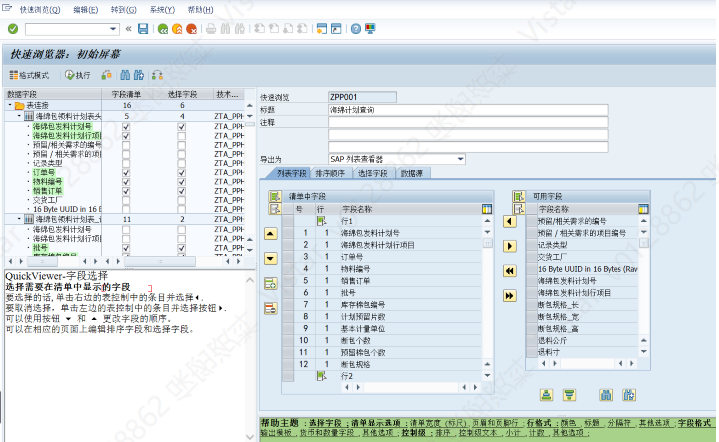This screenshot has height=442, width=719.
Task: Click the select-all icon next to 清单中字段
Action: pyautogui.click(x=275, y=196)
